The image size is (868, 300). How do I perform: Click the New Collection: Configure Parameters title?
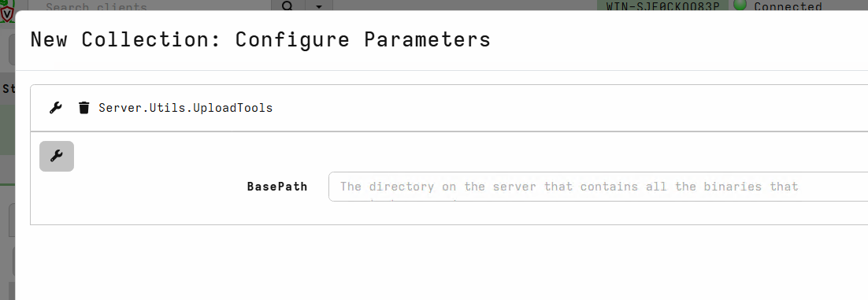(260, 40)
